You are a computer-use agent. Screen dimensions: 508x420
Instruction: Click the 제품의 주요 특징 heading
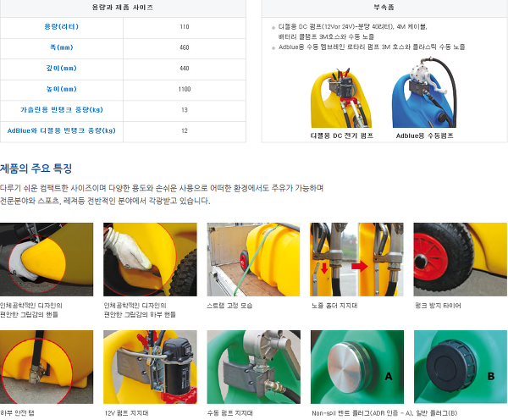[36, 169]
